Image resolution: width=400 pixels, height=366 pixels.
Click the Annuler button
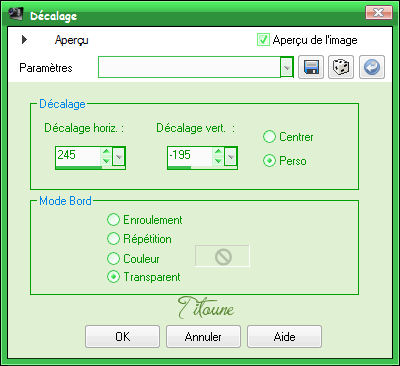203,337
